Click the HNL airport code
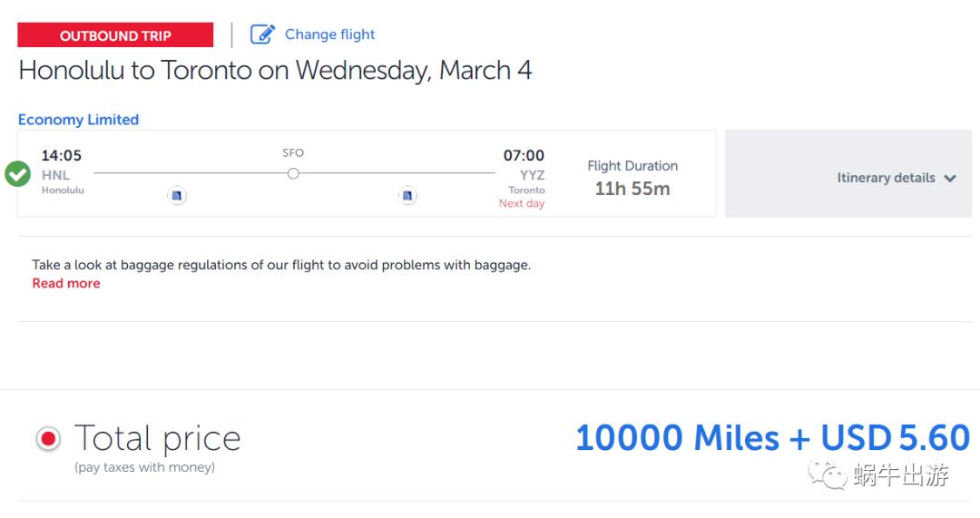 (55, 175)
